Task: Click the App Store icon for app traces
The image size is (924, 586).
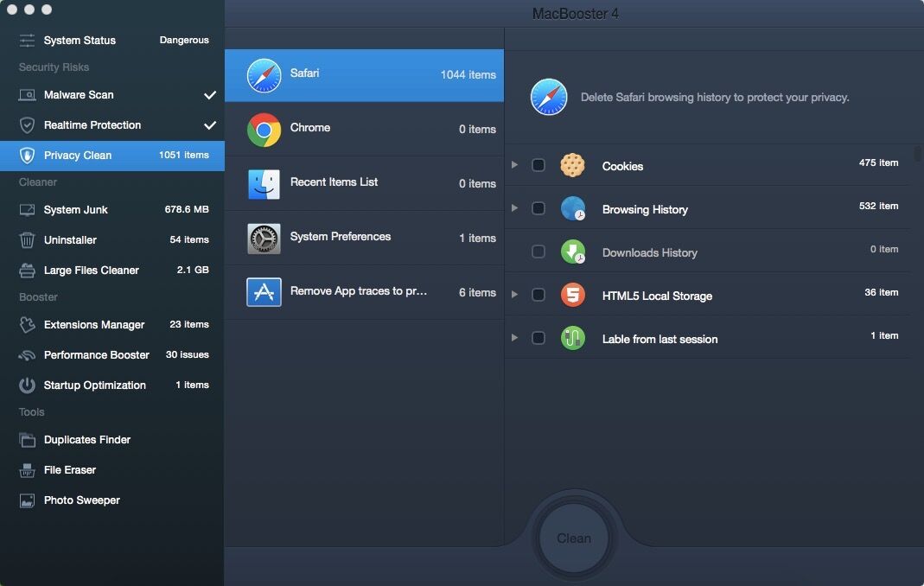Action: pos(264,292)
